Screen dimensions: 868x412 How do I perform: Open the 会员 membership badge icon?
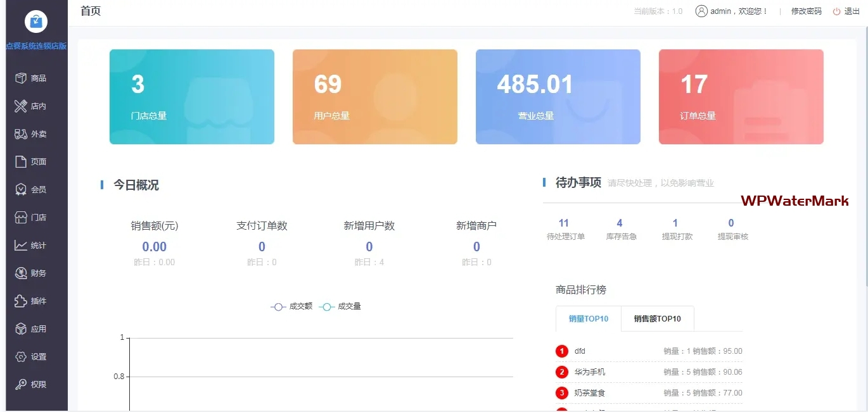tap(21, 190)
